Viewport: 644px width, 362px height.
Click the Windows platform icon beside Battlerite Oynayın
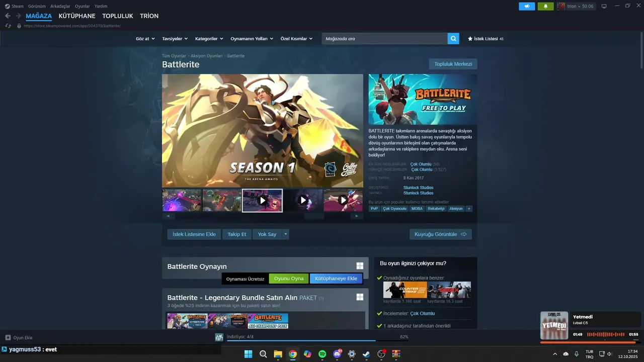pos(360,266)
